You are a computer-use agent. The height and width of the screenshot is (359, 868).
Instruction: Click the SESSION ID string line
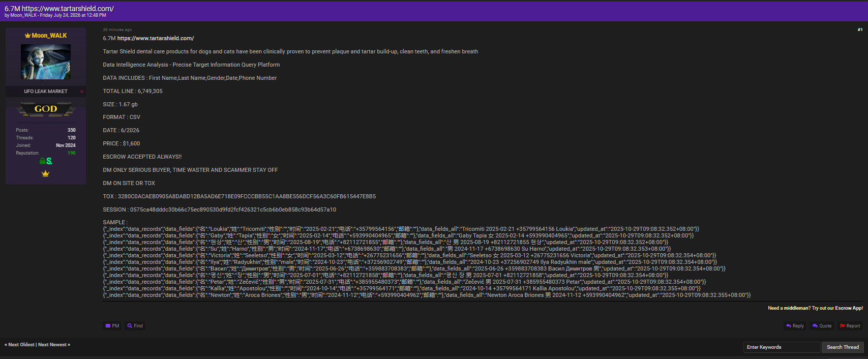(x=220, y=210)
